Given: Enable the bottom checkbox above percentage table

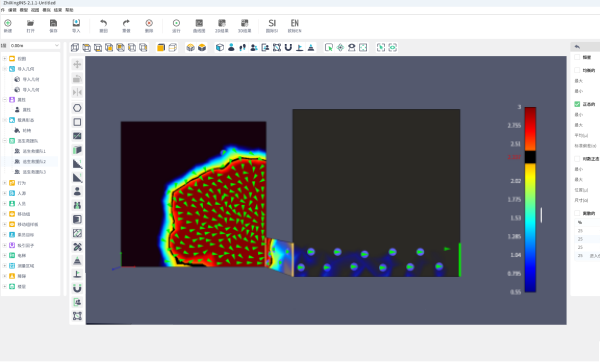Looking at the screenshot, I should [577, 213].
